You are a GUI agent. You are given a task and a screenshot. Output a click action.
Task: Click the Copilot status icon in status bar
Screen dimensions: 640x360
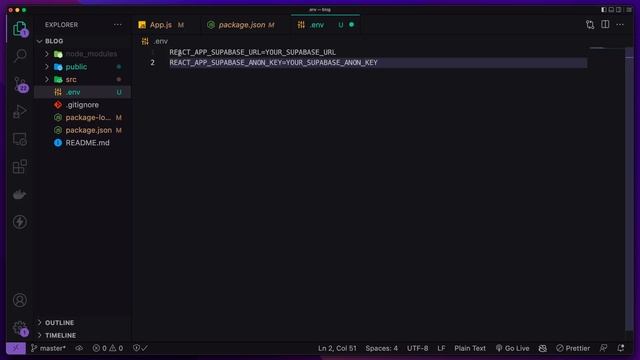click(x=542, y=348)
